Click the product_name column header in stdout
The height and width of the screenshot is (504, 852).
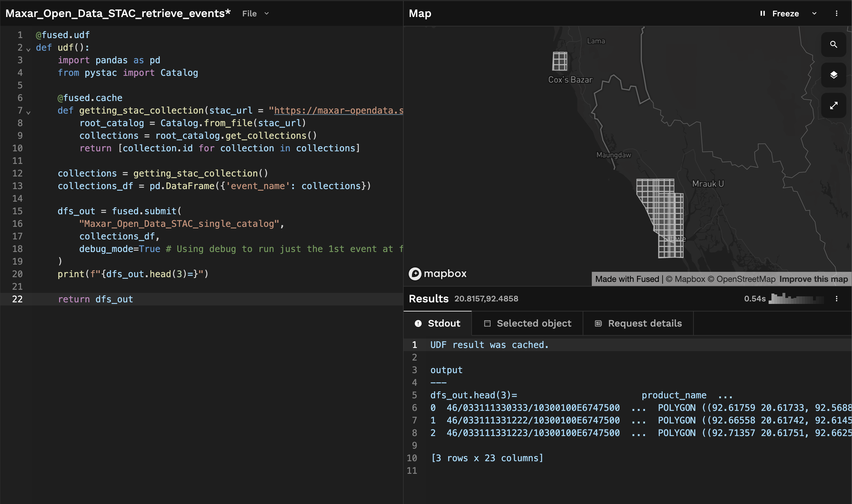[674, 395]
